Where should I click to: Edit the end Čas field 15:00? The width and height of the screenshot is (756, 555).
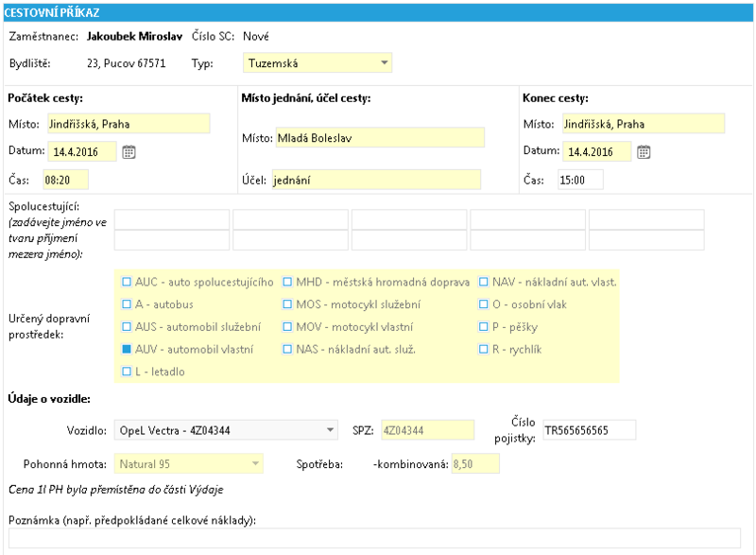580,180
